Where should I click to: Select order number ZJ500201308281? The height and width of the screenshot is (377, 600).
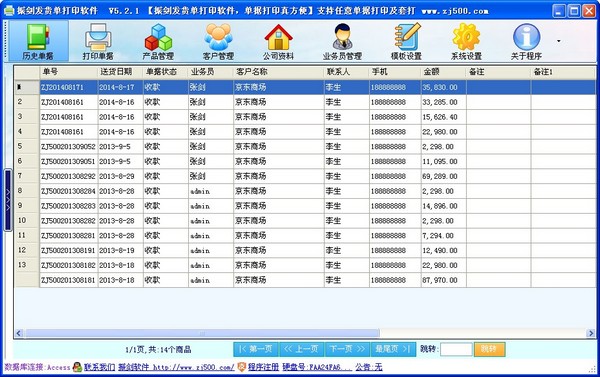tap(69, 236)
